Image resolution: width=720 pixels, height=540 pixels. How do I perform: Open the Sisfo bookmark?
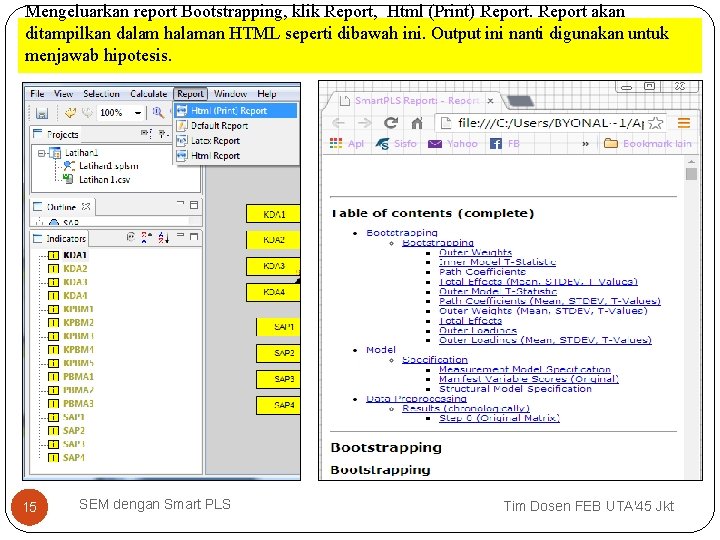click(x=396, y=144)
